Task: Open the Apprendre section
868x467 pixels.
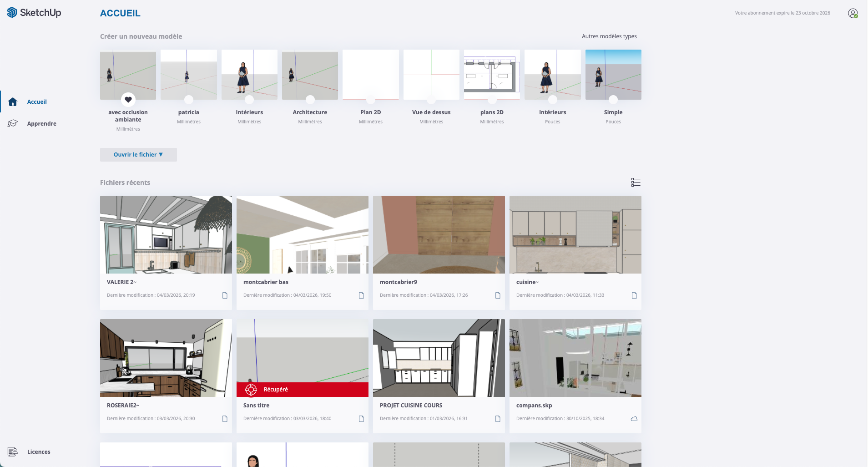Action: tap(41, 123)
